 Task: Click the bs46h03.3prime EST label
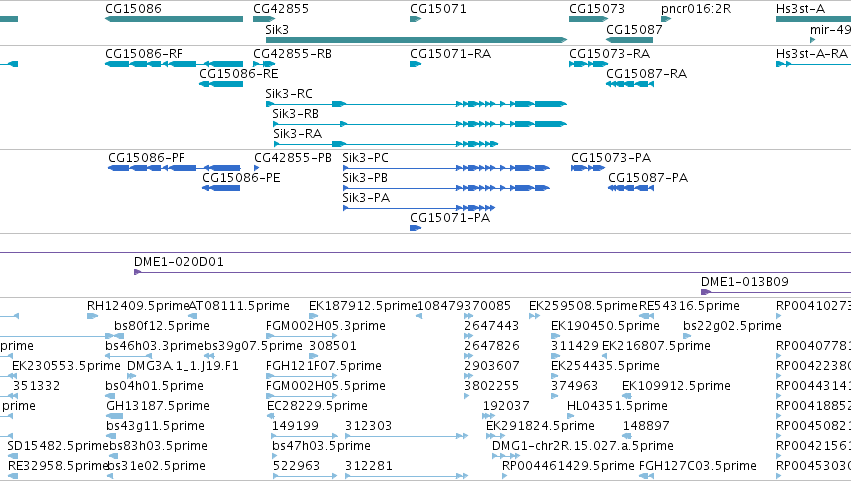click(x=155, y=346)
